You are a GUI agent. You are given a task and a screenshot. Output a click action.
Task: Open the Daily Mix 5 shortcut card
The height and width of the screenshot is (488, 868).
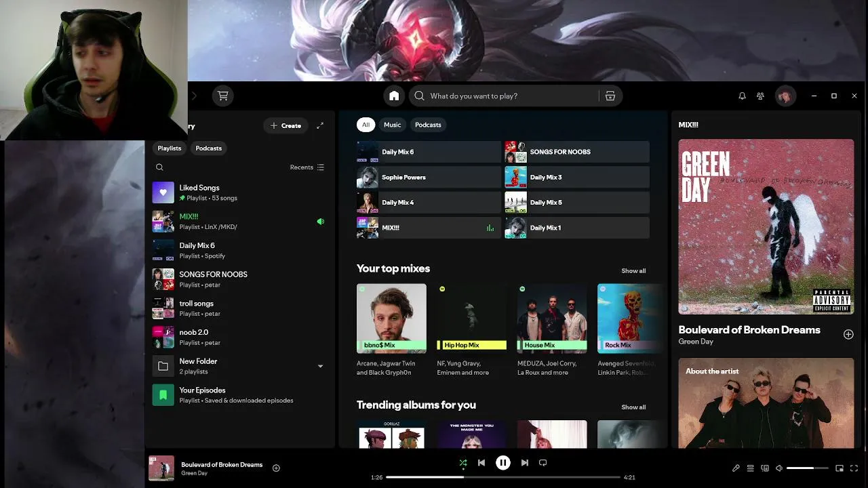tap(577, 203)
